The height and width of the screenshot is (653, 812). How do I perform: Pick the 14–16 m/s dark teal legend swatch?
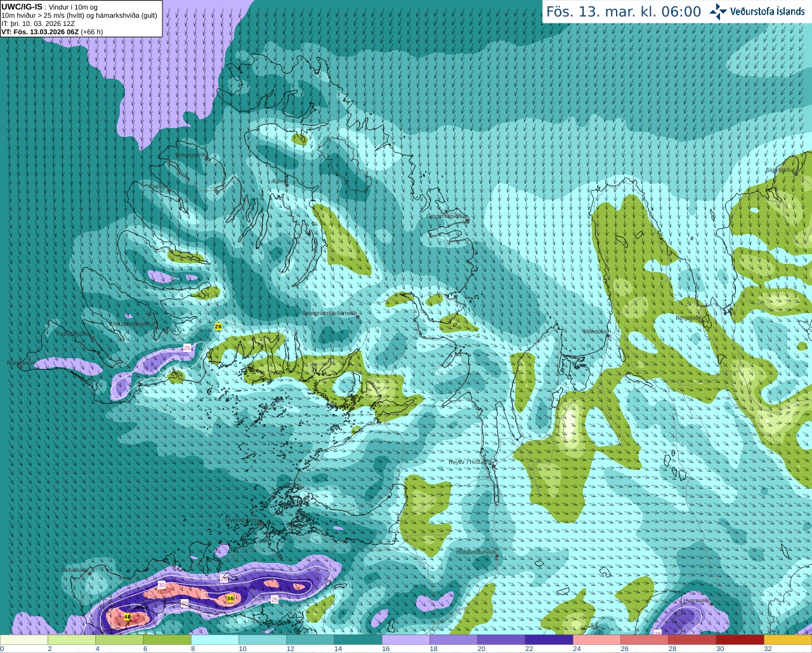[x=358, y=640]
